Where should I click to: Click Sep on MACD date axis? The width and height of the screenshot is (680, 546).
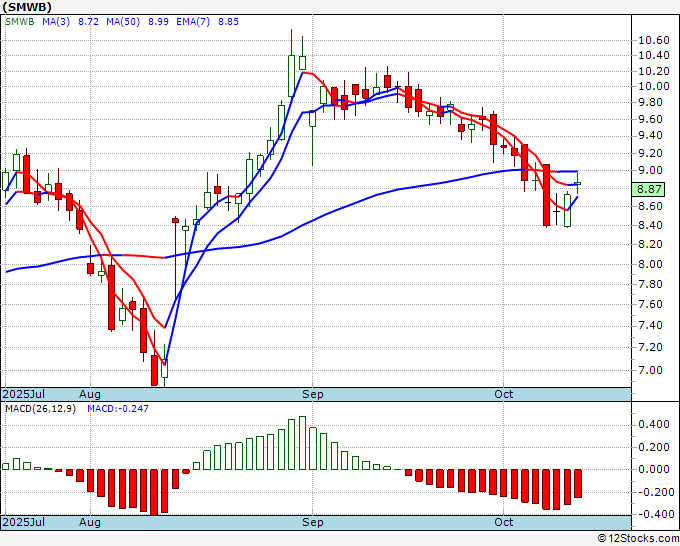click(313, 522)
